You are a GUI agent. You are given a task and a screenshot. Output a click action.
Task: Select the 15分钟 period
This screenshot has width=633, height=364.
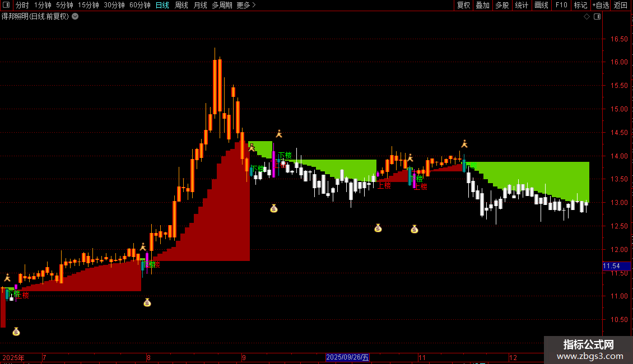point(88,5)
